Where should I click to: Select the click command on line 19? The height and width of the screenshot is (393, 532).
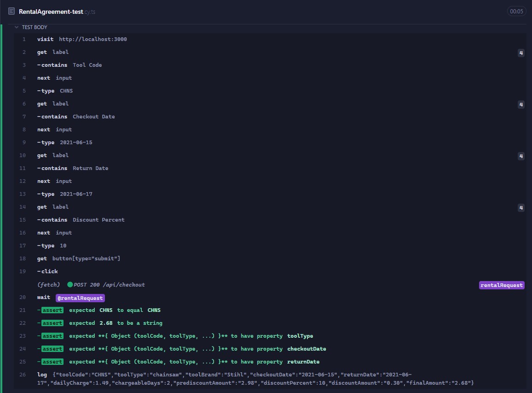click(270, 272)
